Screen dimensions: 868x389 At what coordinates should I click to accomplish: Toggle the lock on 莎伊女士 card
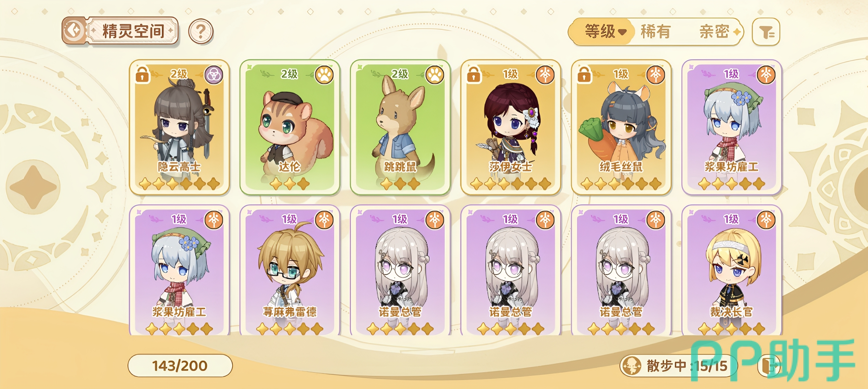pos(473,74)
